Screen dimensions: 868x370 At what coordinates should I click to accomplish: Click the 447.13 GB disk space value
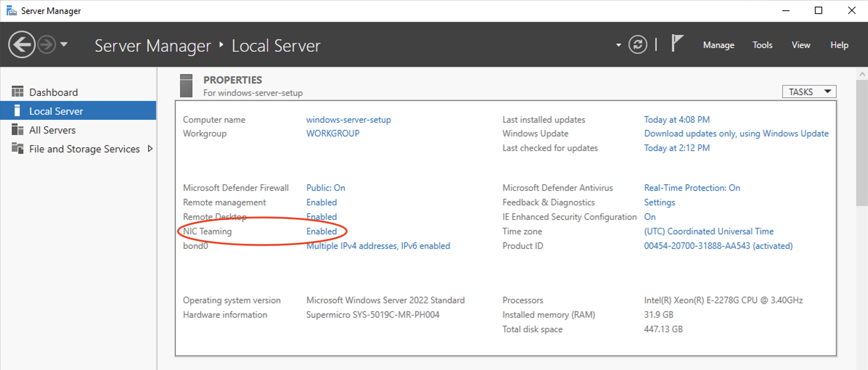pos(663,329)
